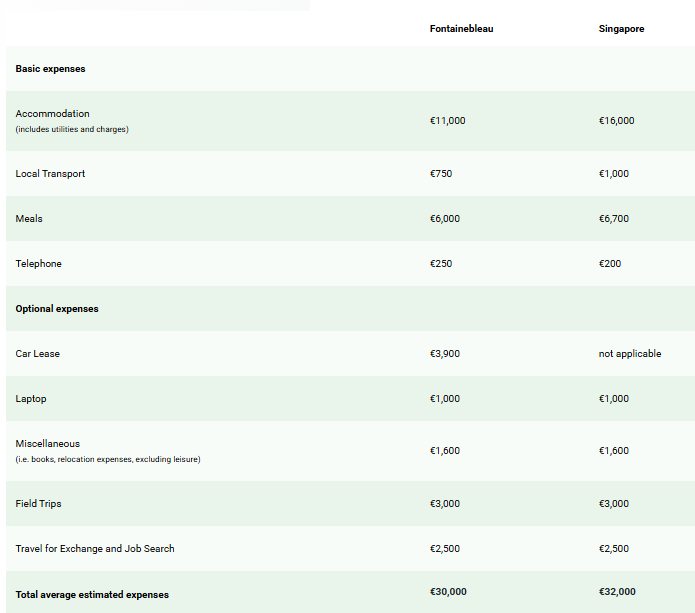Select the Optional expenses section heading
The width and height of the screenshot is (695, 613).
pos(57,308)
